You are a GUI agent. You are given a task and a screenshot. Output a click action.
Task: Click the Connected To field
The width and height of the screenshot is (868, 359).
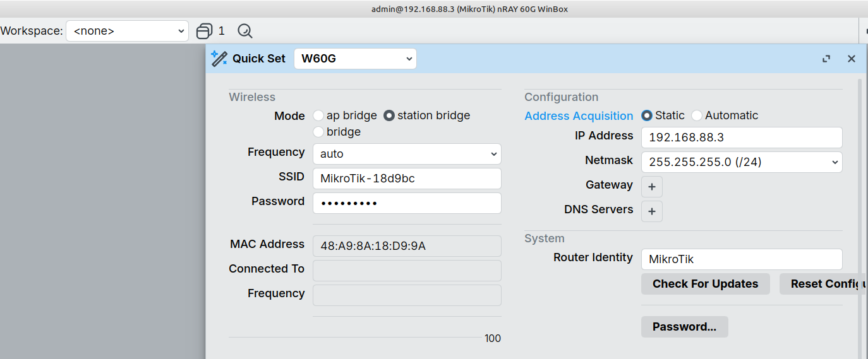pos(407,271)
